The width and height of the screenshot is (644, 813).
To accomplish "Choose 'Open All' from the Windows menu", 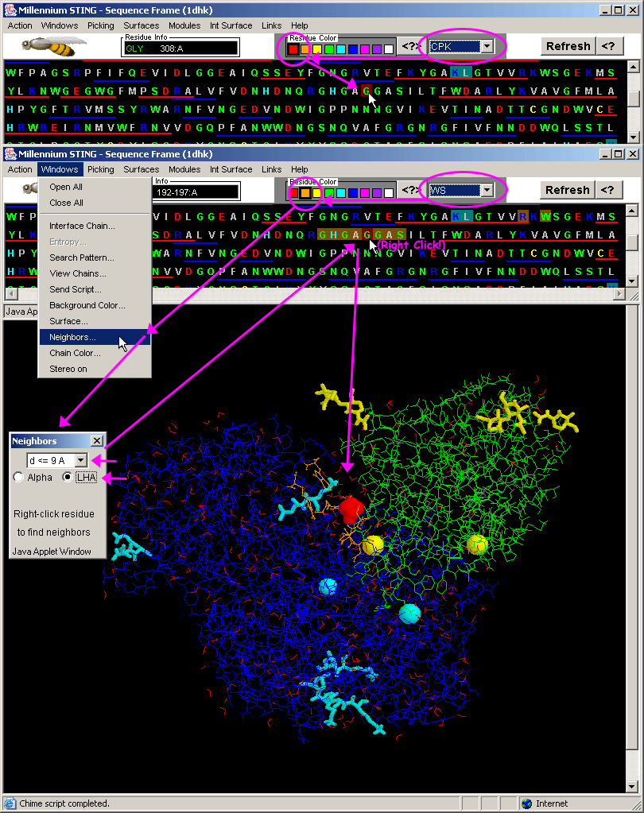I will coord(95,187).
